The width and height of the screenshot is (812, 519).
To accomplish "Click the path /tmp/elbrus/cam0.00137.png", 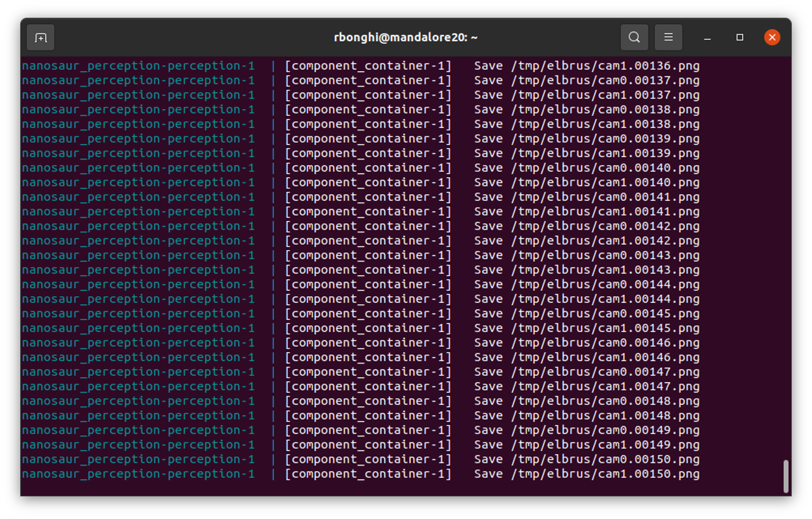I will (x=605, y=81).
